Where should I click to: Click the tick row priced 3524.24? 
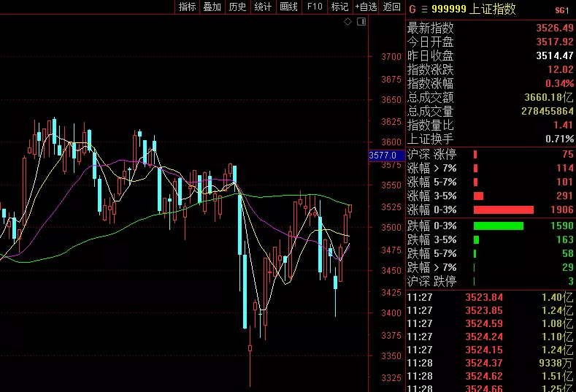491,337
